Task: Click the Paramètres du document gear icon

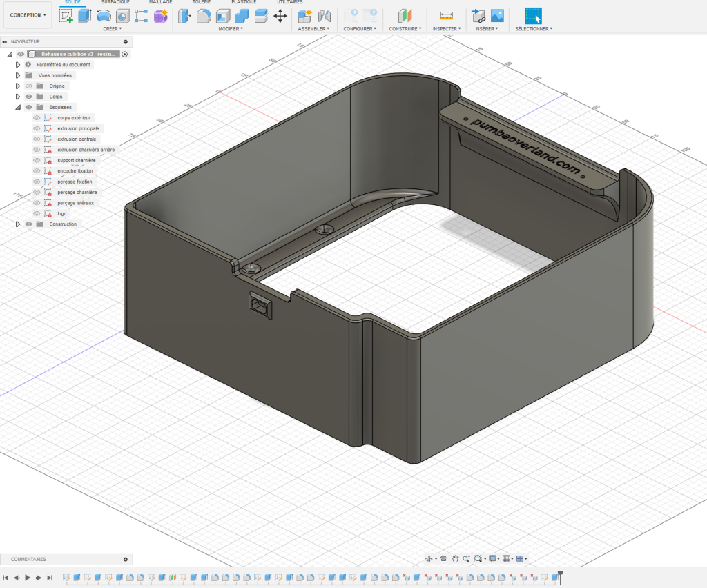Action: pos(28,64)
